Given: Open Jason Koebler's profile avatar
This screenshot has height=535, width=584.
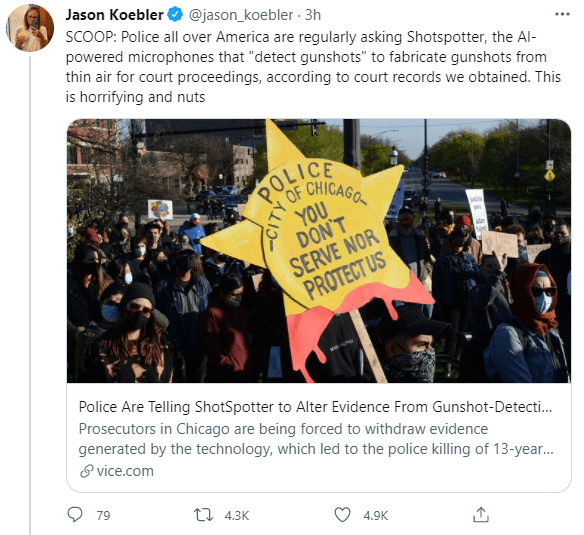Looking at the screenshot, I should [30, 28].
